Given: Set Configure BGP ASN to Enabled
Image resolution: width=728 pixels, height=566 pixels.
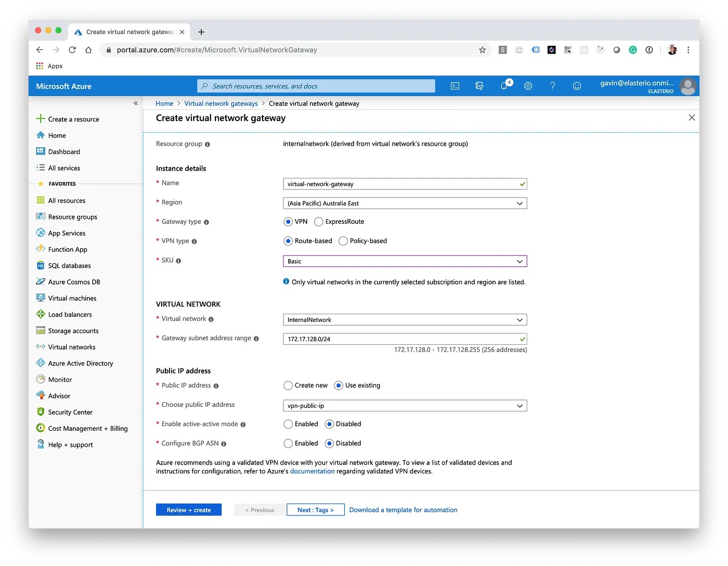Looking at the screenshot, I should pos(288,443).
